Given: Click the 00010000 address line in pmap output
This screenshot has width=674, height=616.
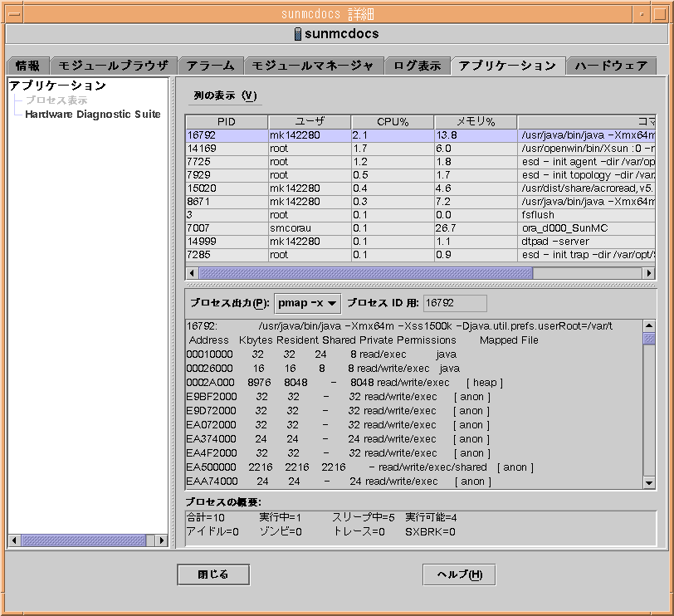Looking at the screenshot, I should pyautogui.click(x=321, y=354).
